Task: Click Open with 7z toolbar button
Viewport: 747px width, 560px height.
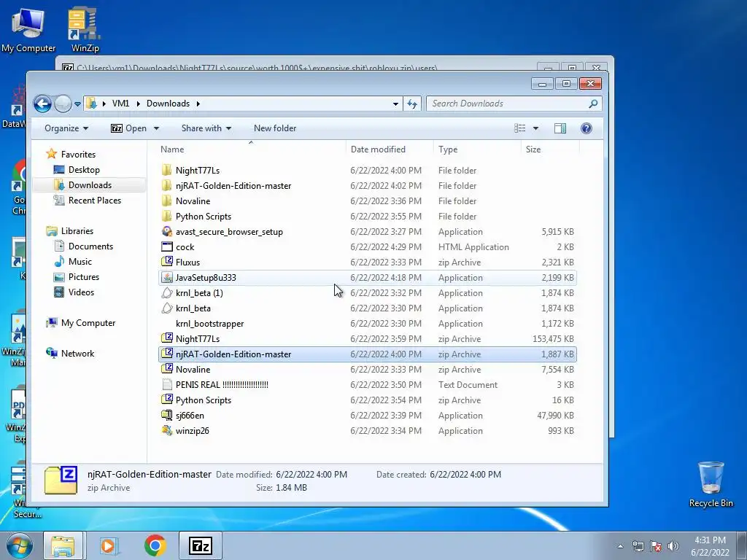Action: tap(128, 128)
